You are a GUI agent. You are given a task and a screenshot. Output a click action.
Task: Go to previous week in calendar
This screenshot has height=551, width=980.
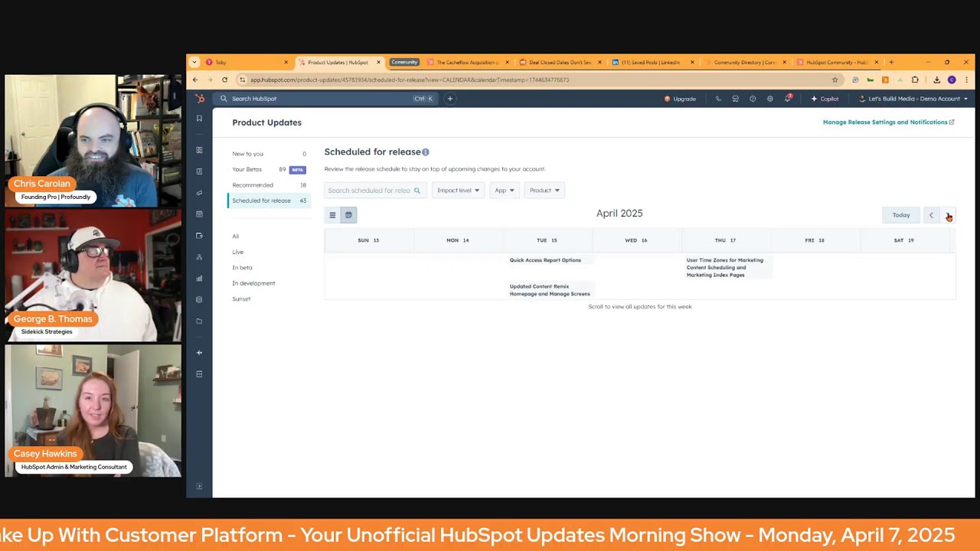click(931, 216)
